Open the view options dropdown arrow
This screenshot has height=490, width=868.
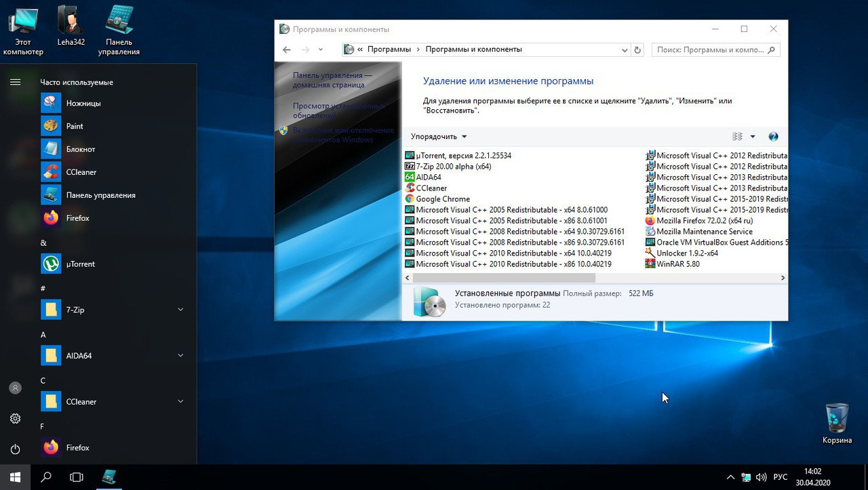coord(753,136)
